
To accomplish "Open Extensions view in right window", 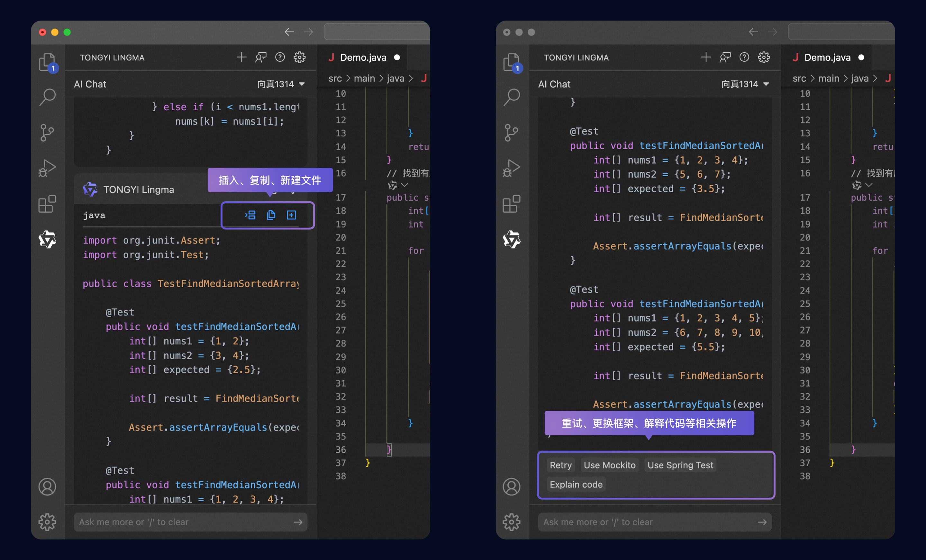I will [512, 204].
